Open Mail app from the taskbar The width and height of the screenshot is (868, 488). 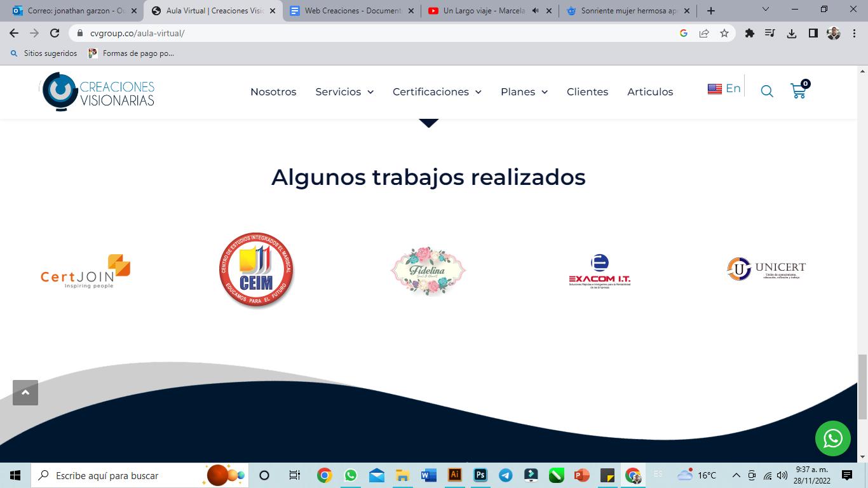click(x=377, y=475)
